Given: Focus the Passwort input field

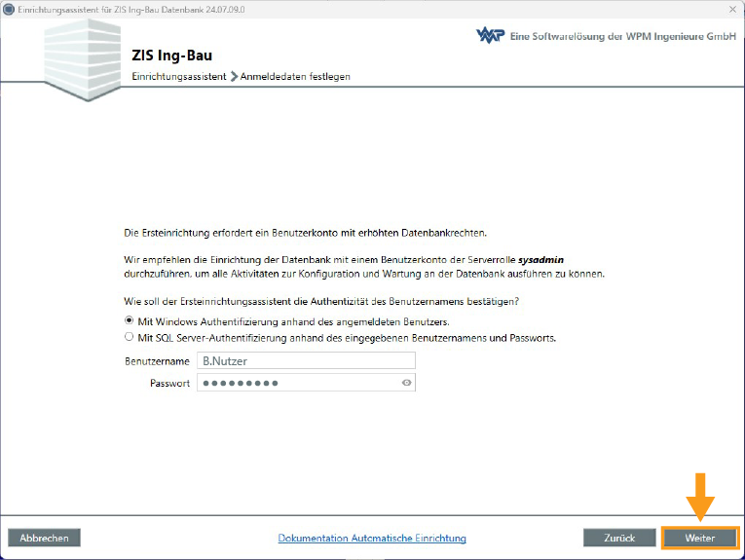Looking at the screenshot, I should [x=297, y=384].
